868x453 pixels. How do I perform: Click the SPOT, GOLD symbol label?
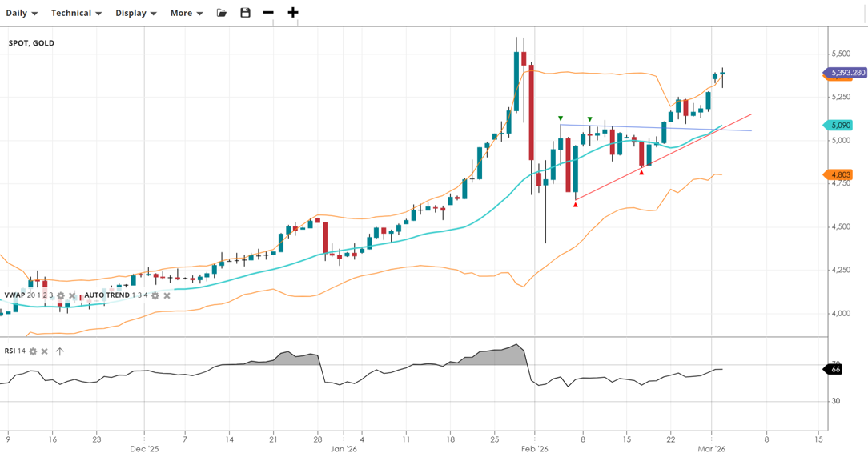click(31, 43)
